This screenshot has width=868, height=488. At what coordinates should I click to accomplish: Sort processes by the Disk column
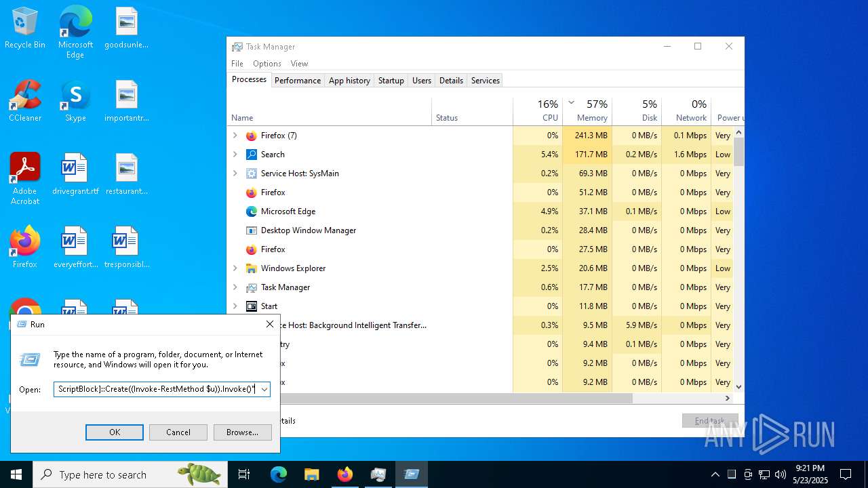pyautogui.click(x=637, y=111)
